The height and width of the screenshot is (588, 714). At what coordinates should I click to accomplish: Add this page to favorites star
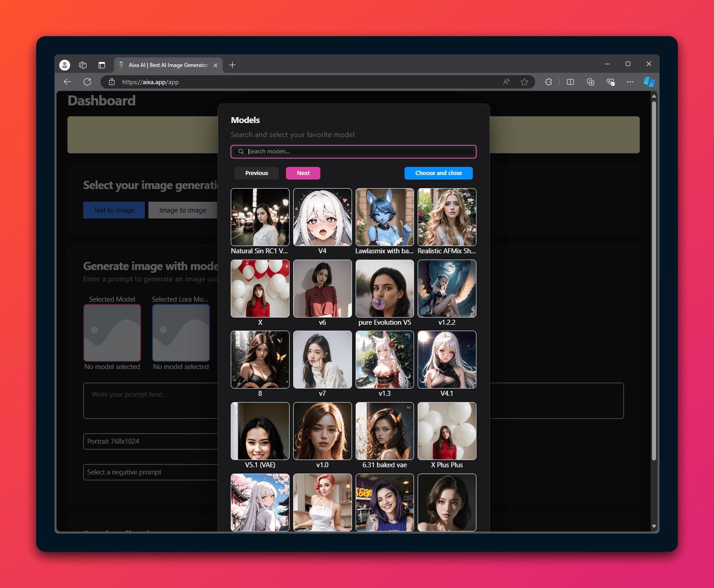pyautogui.click(x=524, y=82)
